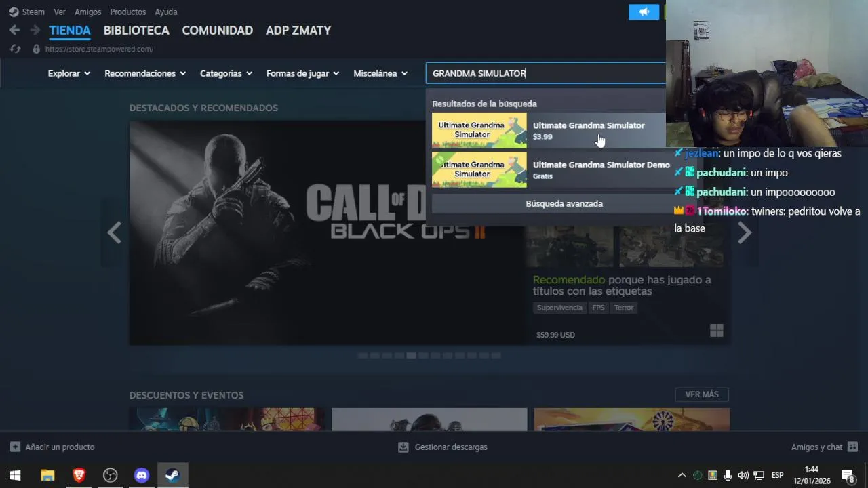The height and width of the screenshot is (488, 868).
Task: Show previous featured game with left arrow
Action: (x=114, y=232)
